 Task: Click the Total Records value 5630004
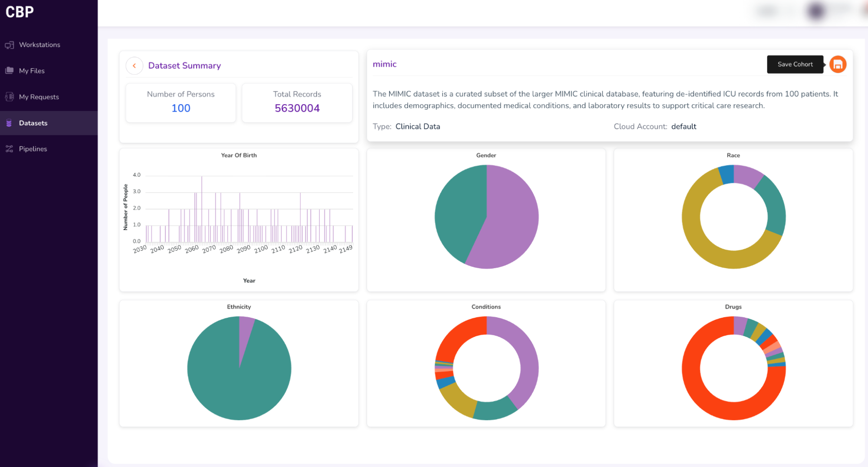(x=297, y=108)
